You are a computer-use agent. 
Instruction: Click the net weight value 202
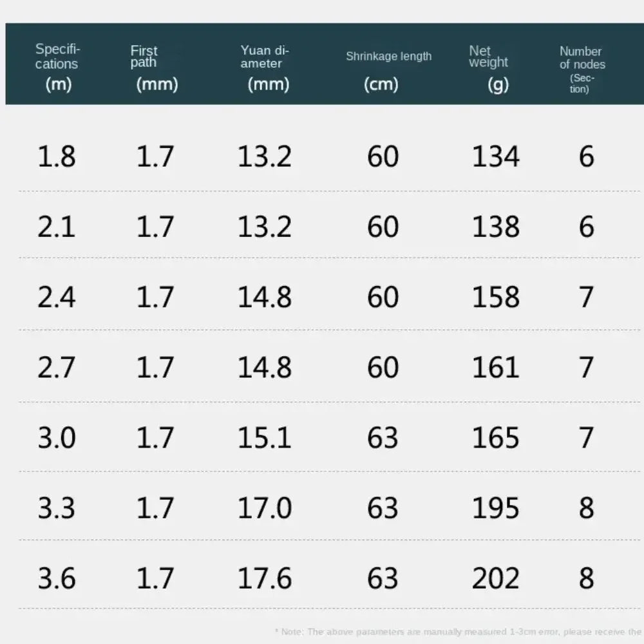pyautogui.click(x=496, y=578)
